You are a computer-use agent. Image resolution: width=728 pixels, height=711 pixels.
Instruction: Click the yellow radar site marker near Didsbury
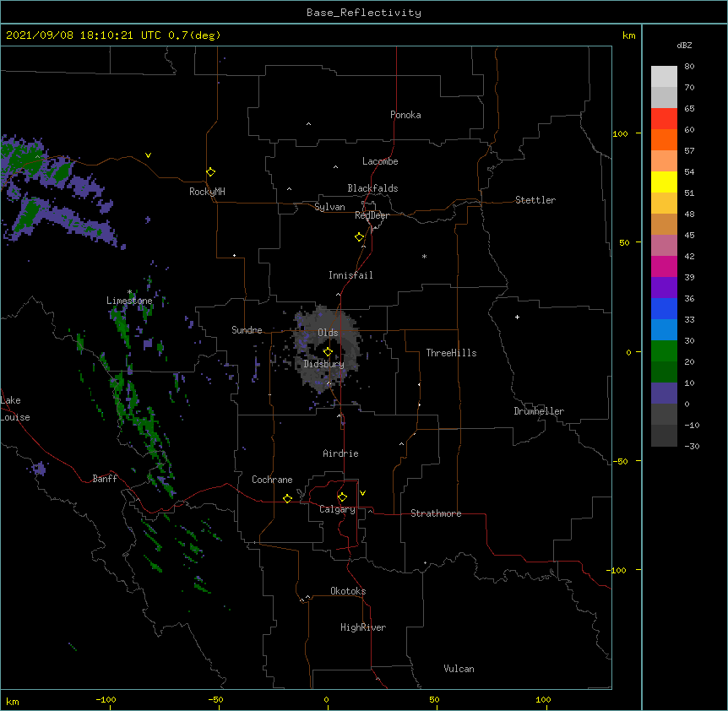(x=328, y=351)
